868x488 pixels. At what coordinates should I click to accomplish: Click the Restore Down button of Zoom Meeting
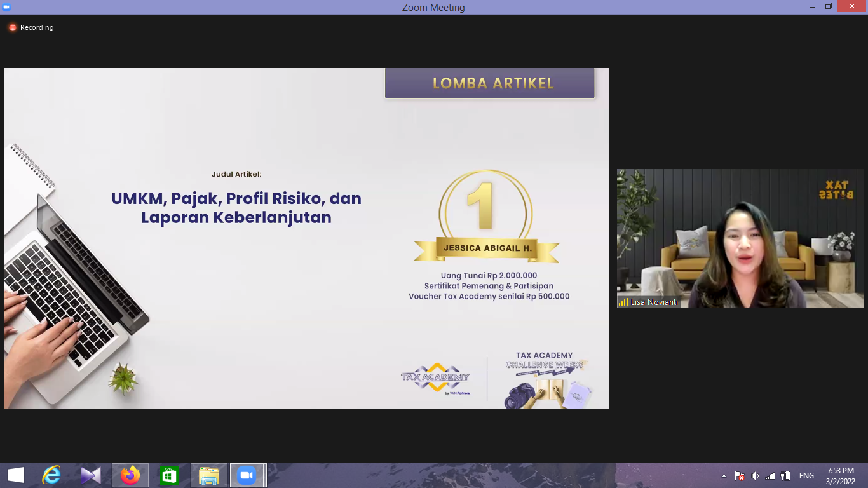(x=828, y=6)
